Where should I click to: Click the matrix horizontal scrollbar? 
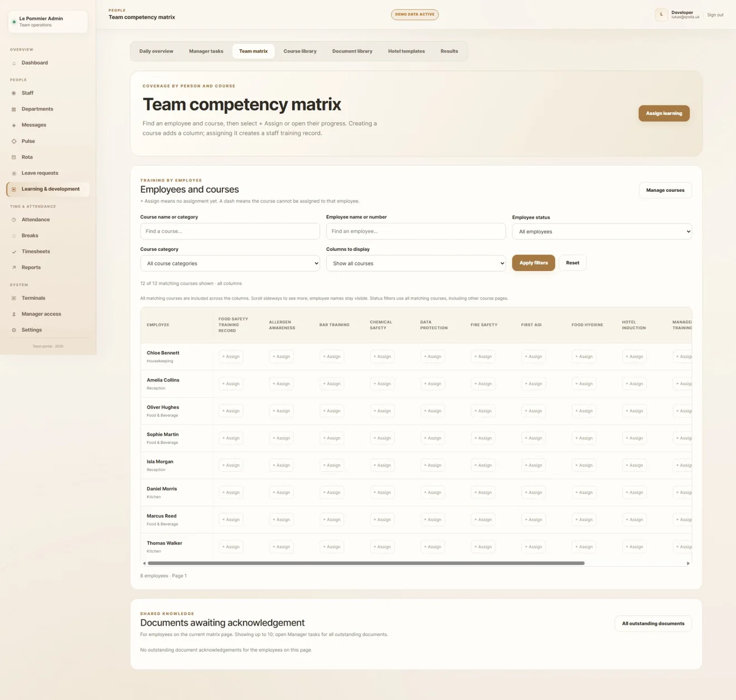point(366,563)
